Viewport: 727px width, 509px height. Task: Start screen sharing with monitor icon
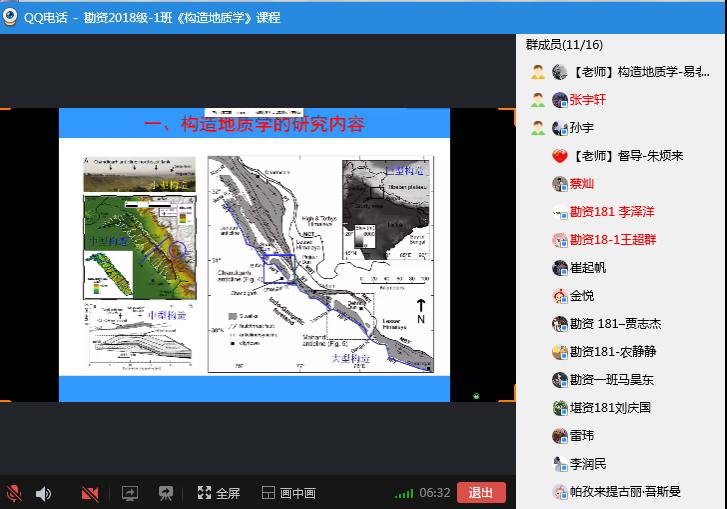(129, 493)
